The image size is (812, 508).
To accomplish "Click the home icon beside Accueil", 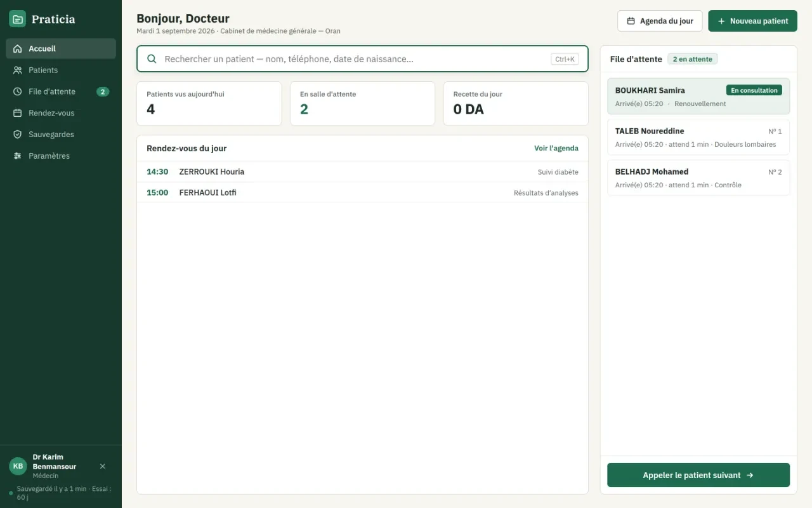I will 18,49.
